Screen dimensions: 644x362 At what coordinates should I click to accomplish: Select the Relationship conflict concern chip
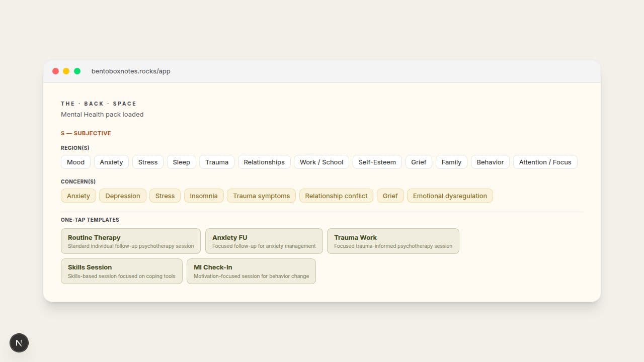[x=337, y=196]
